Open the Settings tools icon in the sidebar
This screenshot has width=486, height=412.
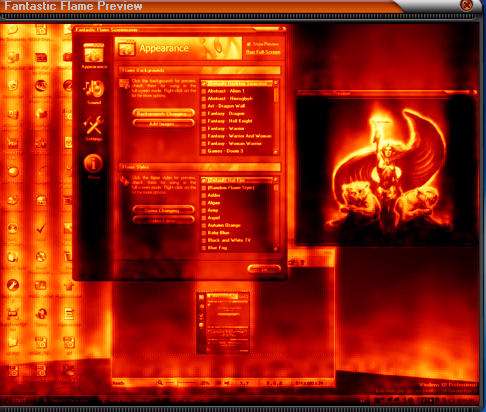tap(94, 128)
